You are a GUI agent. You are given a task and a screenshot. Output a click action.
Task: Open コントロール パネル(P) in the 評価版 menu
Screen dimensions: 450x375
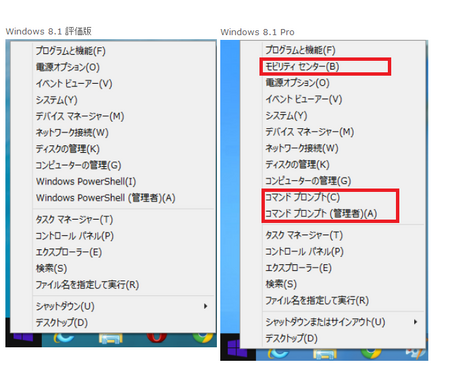(113, 236)
